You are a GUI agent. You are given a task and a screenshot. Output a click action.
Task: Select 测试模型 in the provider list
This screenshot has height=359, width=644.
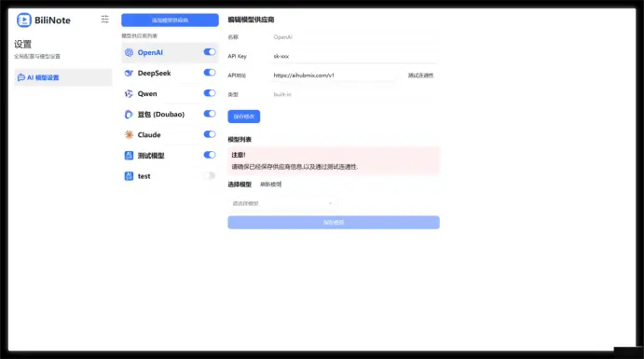(x=170, y=156)
